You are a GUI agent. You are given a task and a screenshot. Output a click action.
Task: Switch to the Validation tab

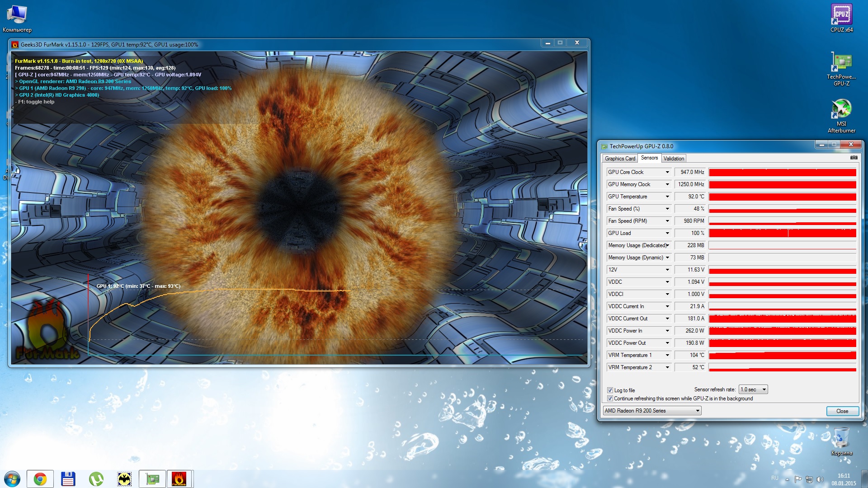674,159
